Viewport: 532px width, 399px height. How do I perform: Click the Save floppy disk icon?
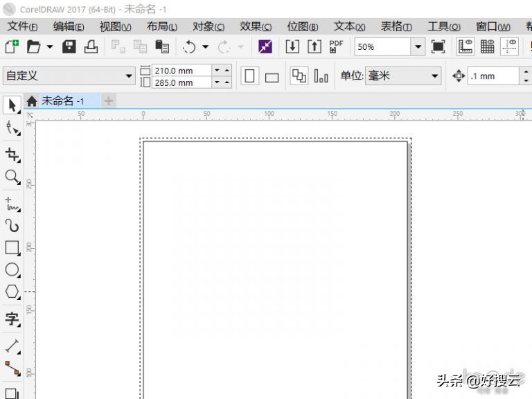pyautogui.click(x=69, y=47)
